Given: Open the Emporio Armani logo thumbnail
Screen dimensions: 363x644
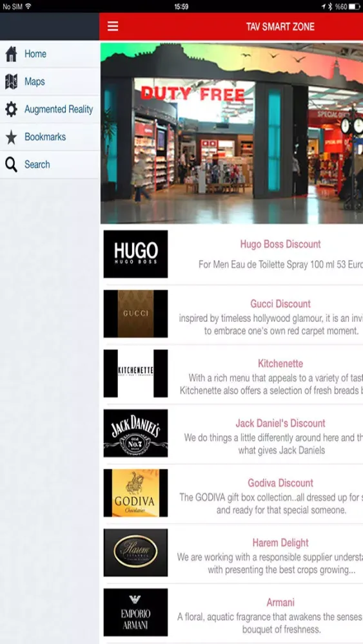Looking at the screenshot, I should tap(135, 612).
